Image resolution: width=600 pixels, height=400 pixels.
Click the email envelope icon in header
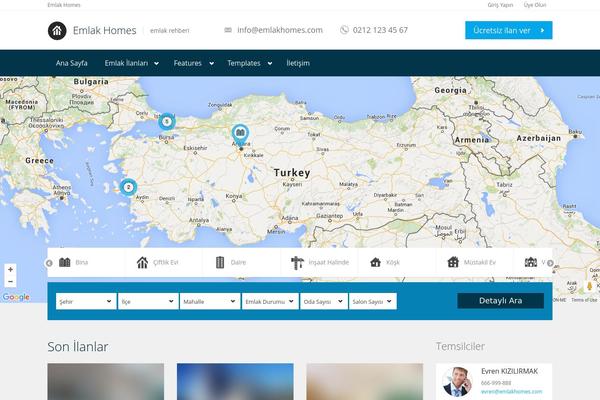[228, 30]
